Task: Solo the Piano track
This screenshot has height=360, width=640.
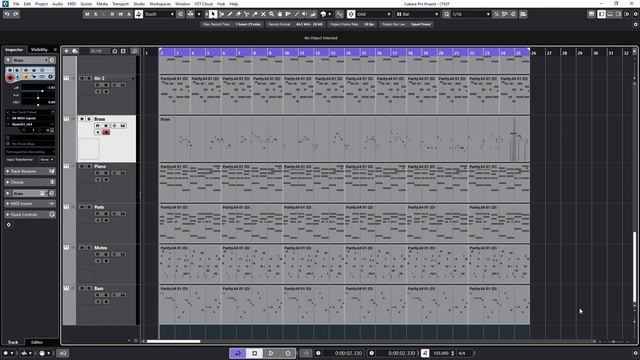Action: [89, 166]
